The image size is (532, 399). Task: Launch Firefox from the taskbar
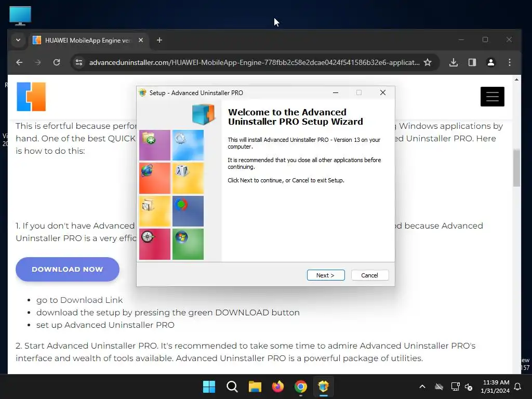pyautogui.click(x=278, y=387)
